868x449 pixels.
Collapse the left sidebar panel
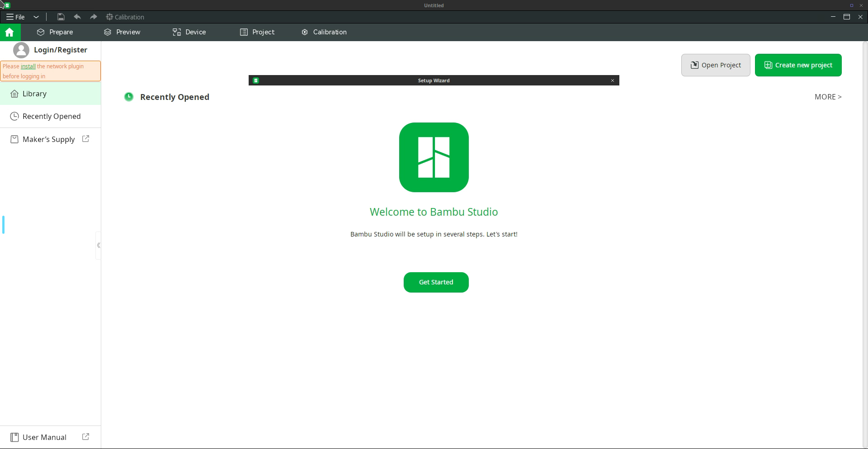[x=98, y=245]
